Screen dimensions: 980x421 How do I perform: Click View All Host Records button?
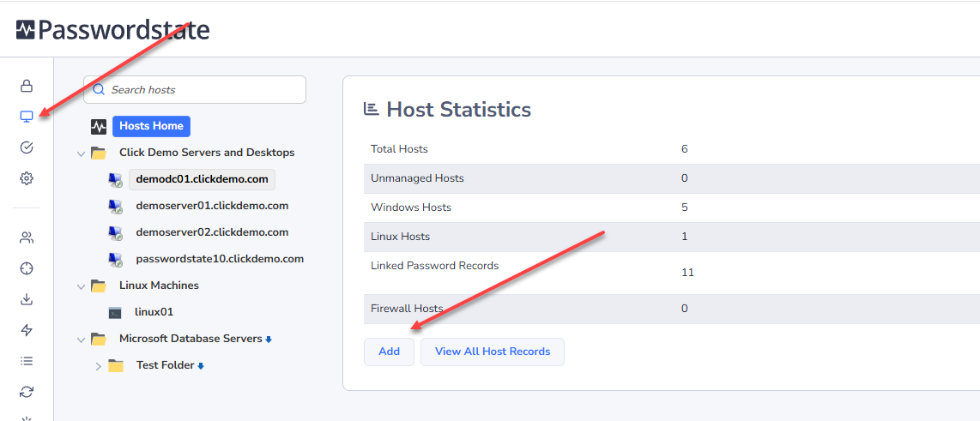pyautogui.click(x=493, y=352)
